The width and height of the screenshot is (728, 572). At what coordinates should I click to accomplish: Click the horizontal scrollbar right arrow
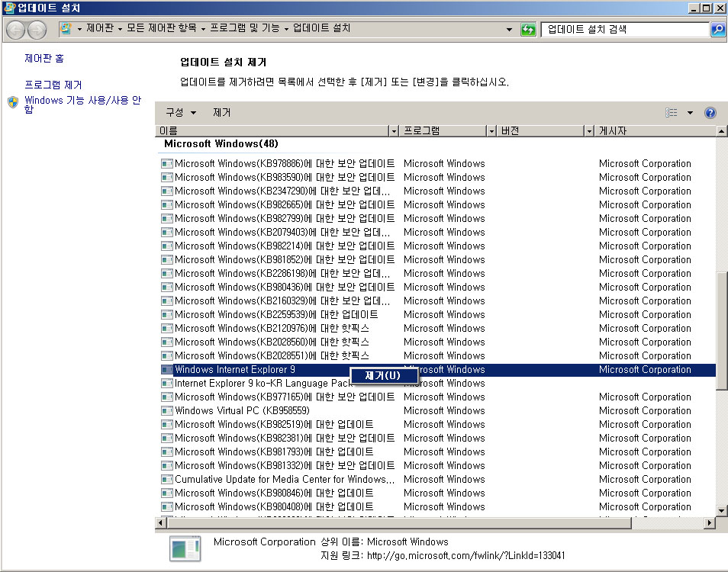coord(709,523)
